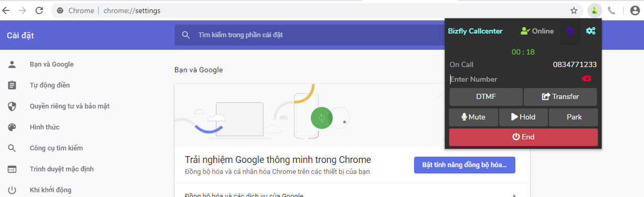644x197 pixels.
Task: Click the phone extension icon in toolbar
Action: pos(612,10)
